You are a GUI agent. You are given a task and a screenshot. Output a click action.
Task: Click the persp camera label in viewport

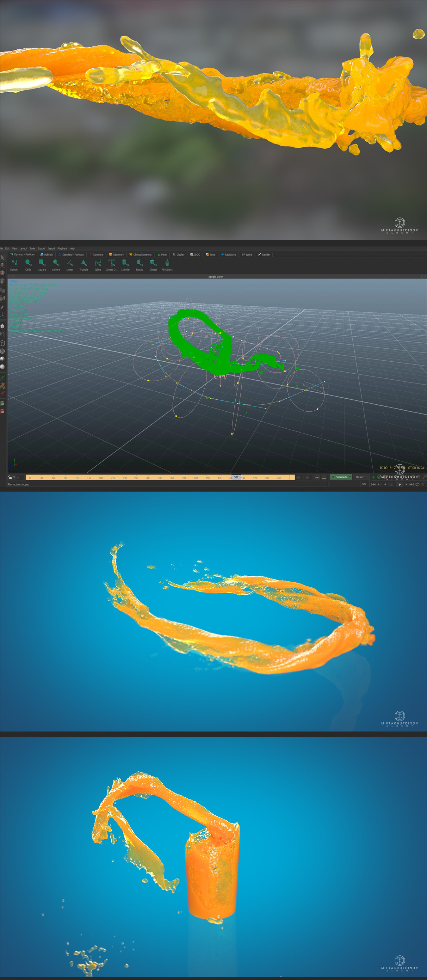13,281
